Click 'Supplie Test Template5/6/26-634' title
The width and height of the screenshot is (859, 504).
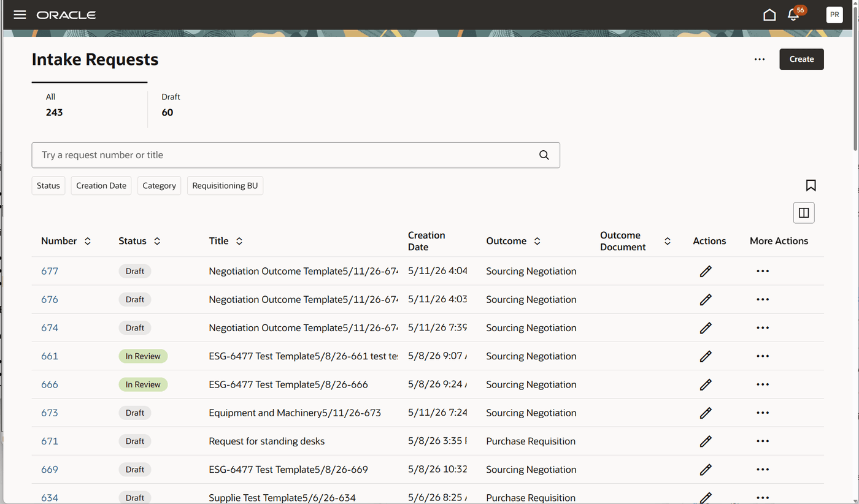[x=282, y=497]
